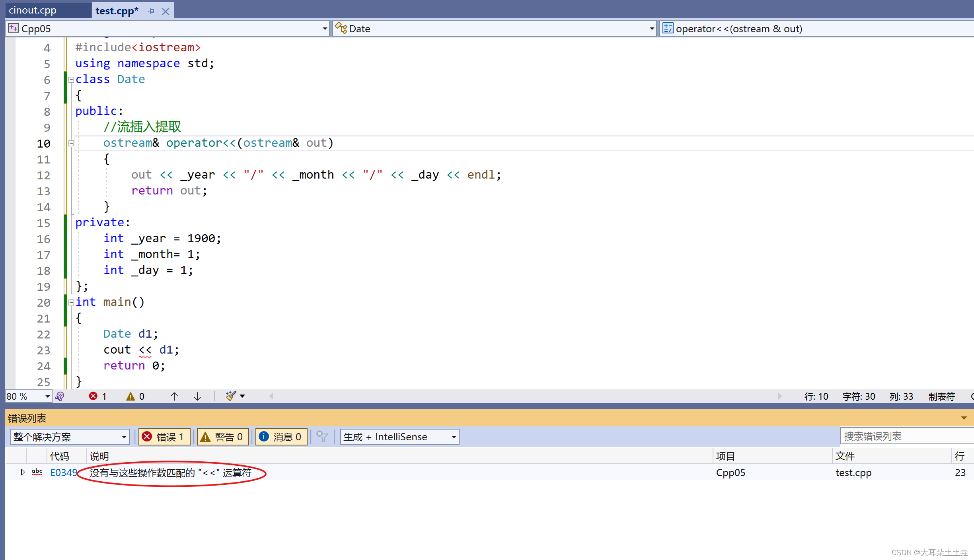Toggle the 错误 1 errors filter
The image size is (974, 560).
(164, 437)
